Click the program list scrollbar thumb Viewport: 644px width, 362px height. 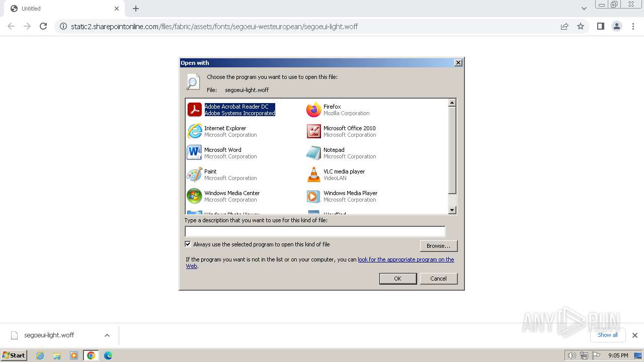(x=452, y=150)
